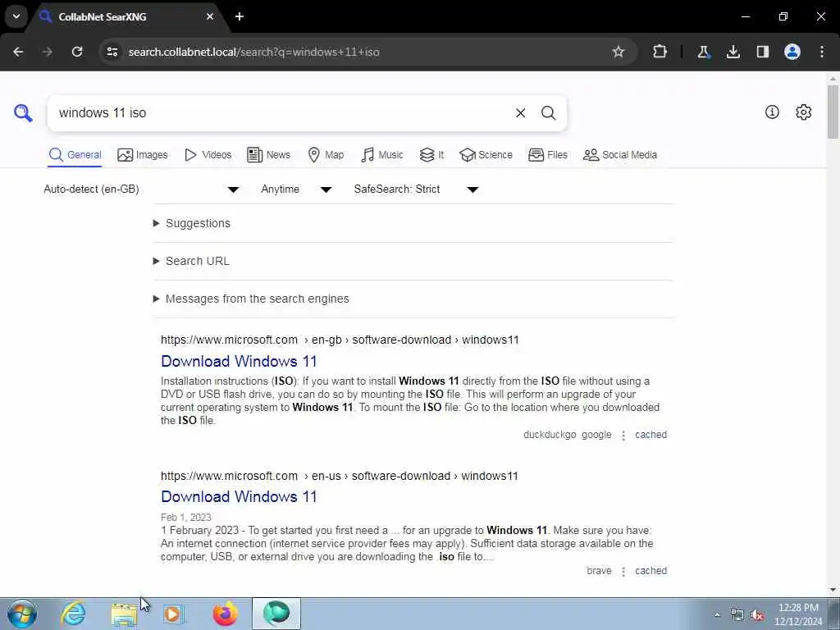
Task: View site information icon in address bar
Action: pos(112,52)
